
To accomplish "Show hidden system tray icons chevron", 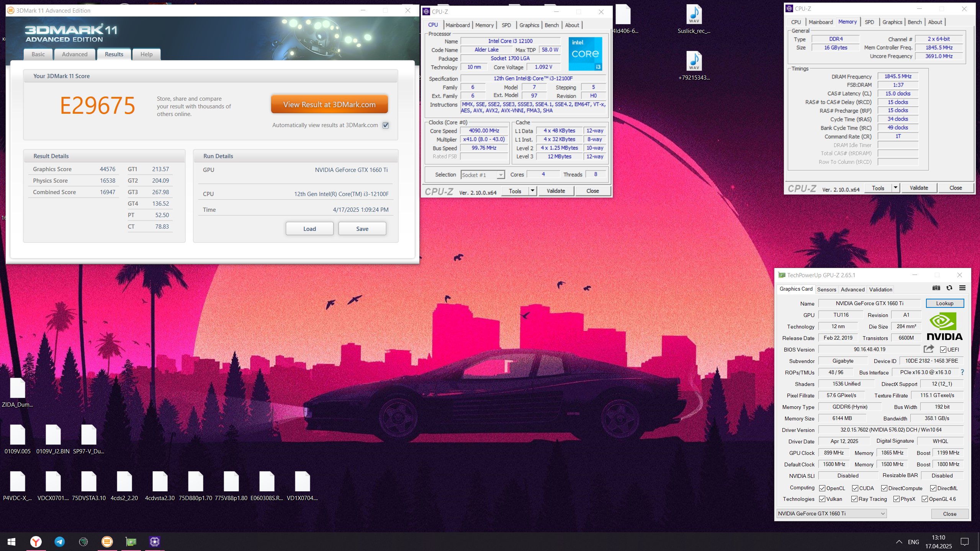I will [899, 542].
